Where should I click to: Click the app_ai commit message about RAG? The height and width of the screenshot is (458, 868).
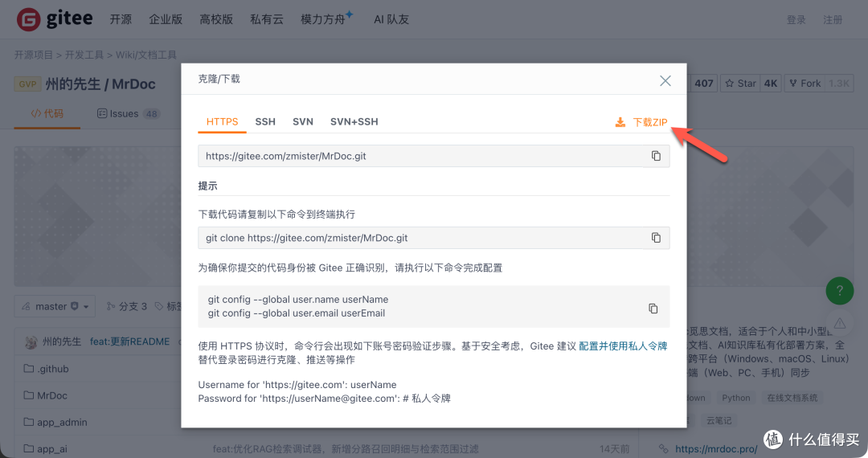point(346,448)
